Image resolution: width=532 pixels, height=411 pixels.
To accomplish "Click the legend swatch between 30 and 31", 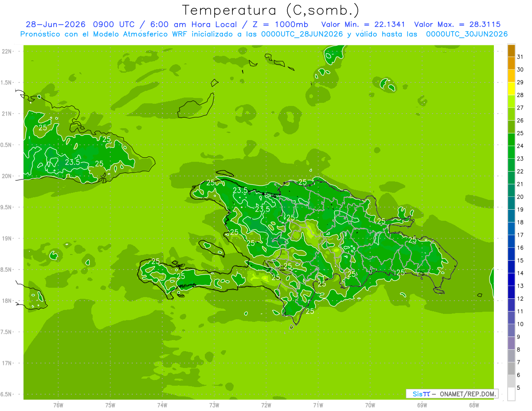I will (x=511, y=63).
